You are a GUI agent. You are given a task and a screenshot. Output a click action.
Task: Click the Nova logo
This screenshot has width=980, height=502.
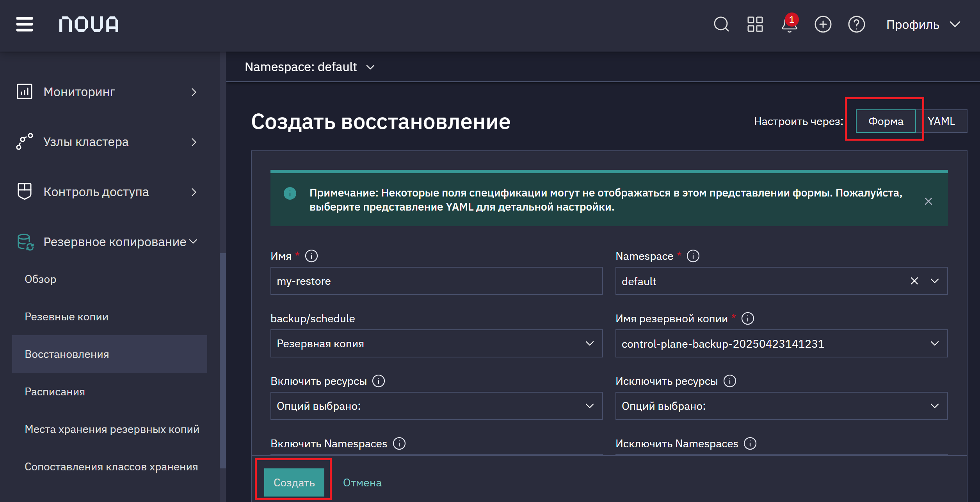pos(89,24)
